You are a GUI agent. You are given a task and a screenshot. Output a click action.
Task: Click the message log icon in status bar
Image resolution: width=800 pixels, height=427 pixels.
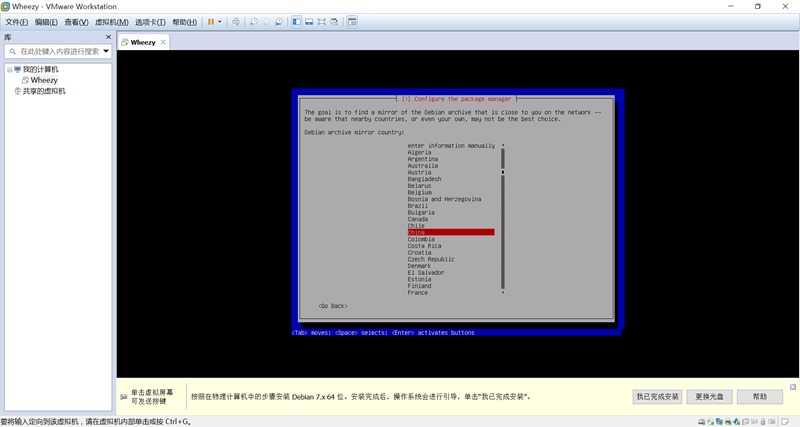coord(785,422)
